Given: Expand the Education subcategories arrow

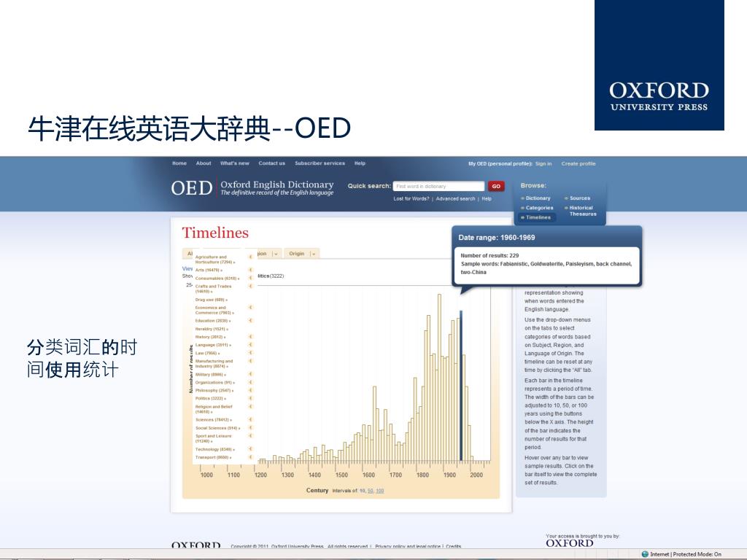Looking at the screenshot, I should coord(251,321).
